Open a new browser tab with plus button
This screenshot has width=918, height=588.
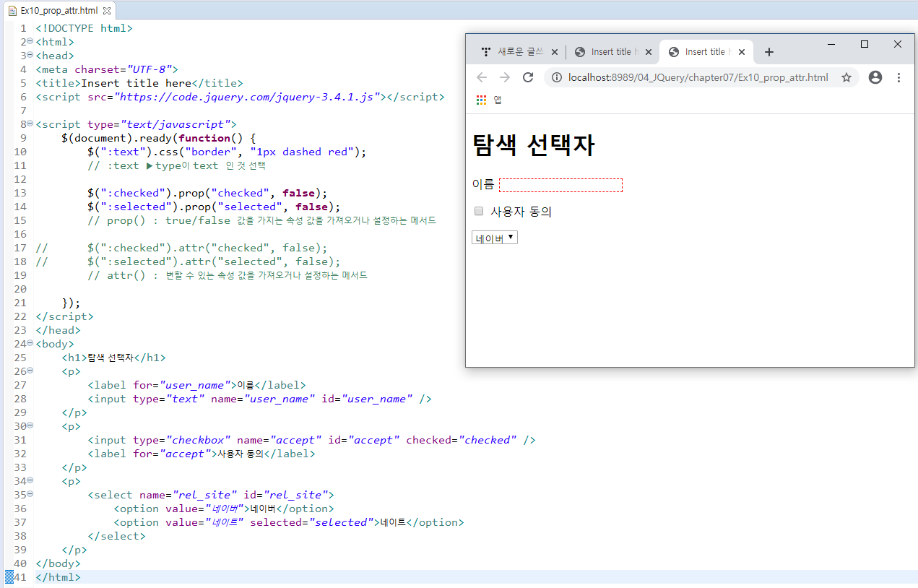click(769, 52)
